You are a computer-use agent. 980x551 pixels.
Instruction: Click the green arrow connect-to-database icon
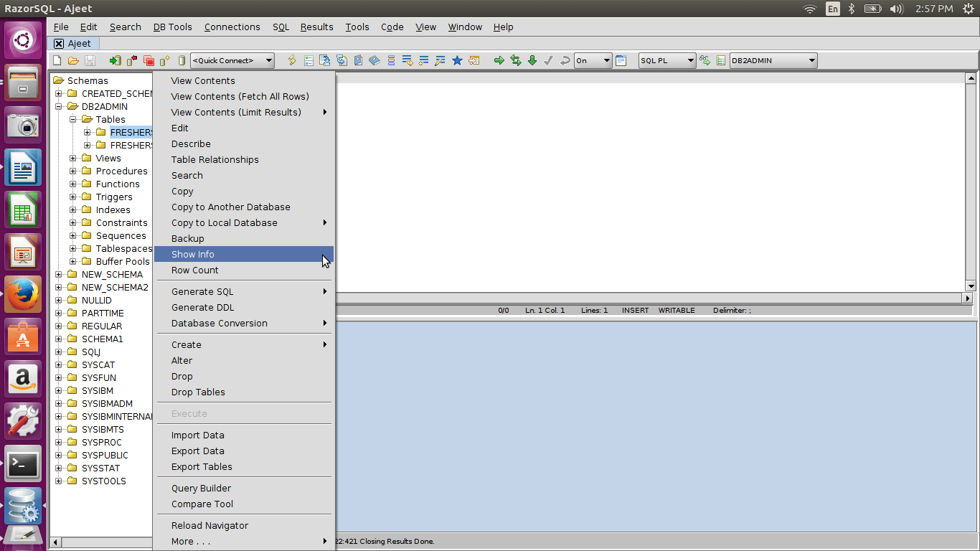point(115,61)
